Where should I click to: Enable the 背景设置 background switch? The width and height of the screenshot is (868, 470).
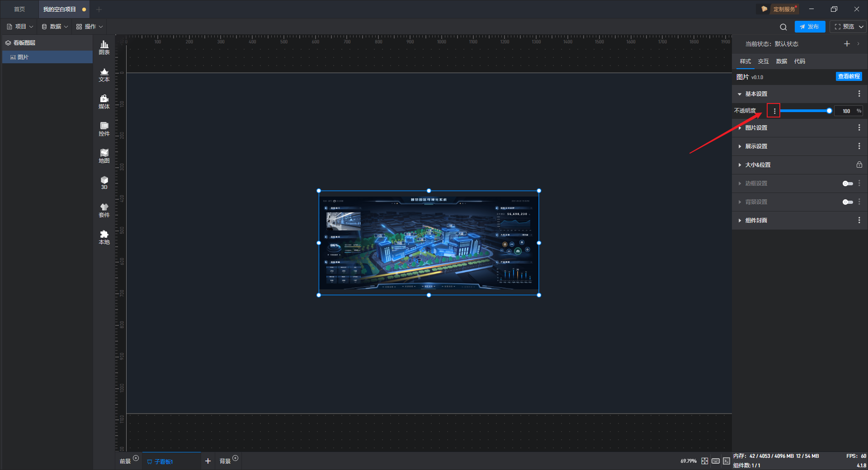point(848,202)
